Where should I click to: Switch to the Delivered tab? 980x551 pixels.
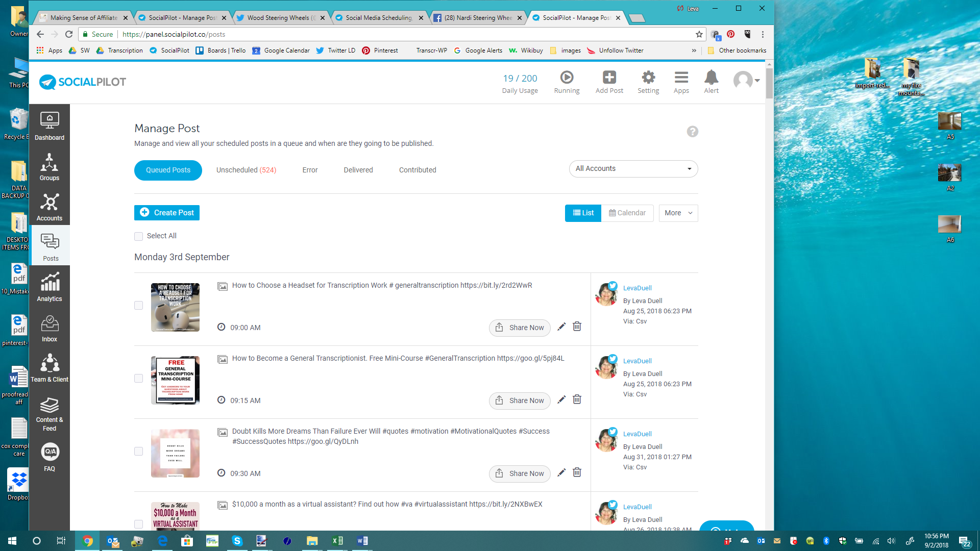click(x=358, y=170)
